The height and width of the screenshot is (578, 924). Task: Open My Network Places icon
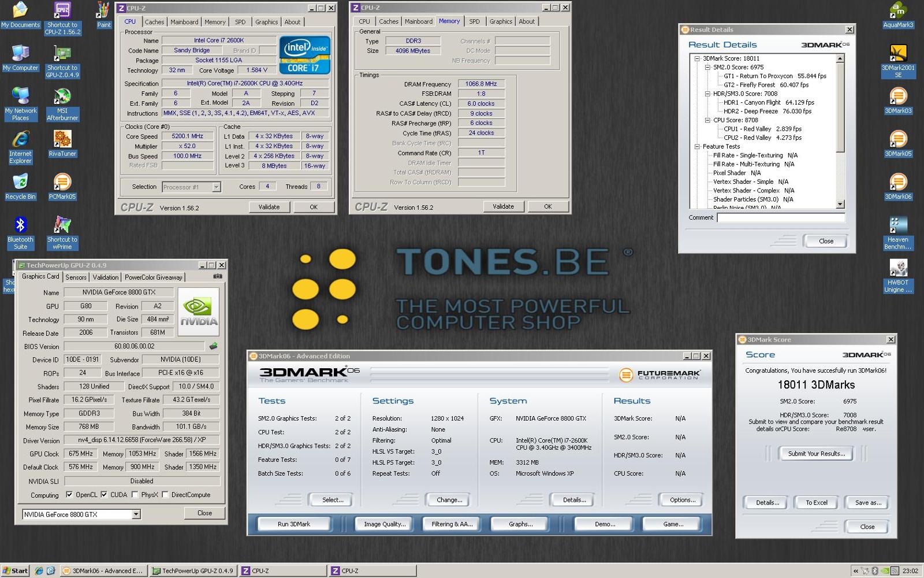(20, 105)
